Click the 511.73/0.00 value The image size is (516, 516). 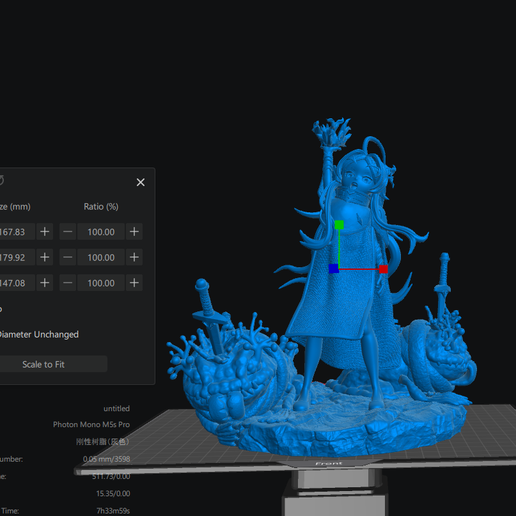[111, 476]
